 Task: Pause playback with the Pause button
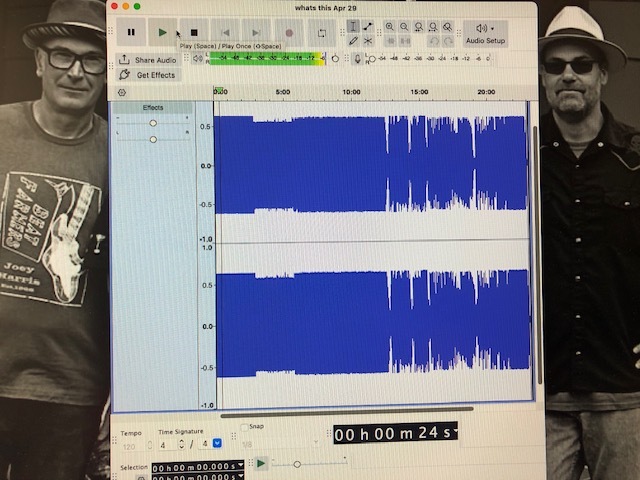(131, 32)
